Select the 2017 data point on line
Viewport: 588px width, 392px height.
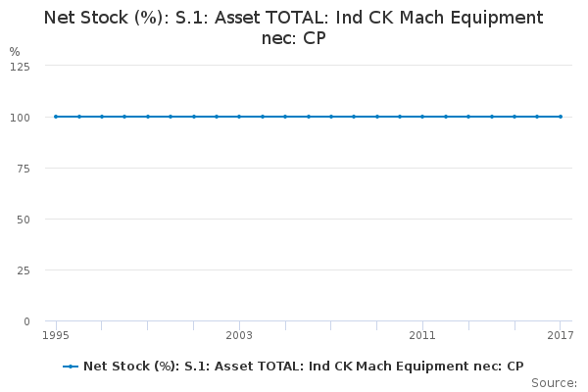(561, 117)
